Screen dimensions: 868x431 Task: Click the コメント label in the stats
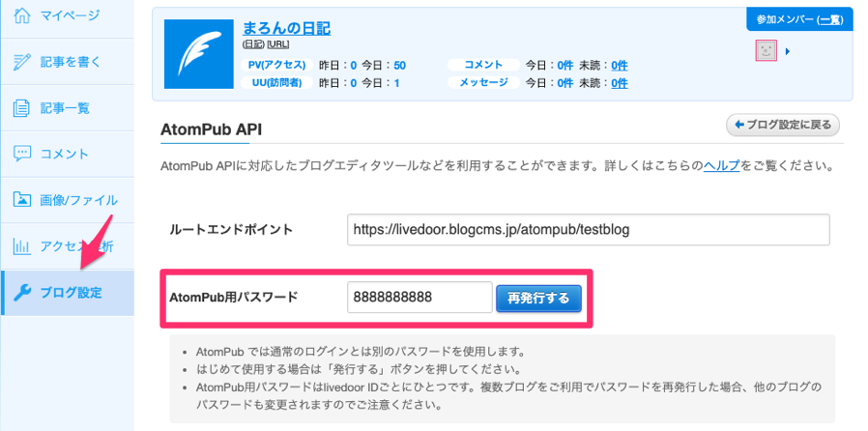(x=484, y=66)
